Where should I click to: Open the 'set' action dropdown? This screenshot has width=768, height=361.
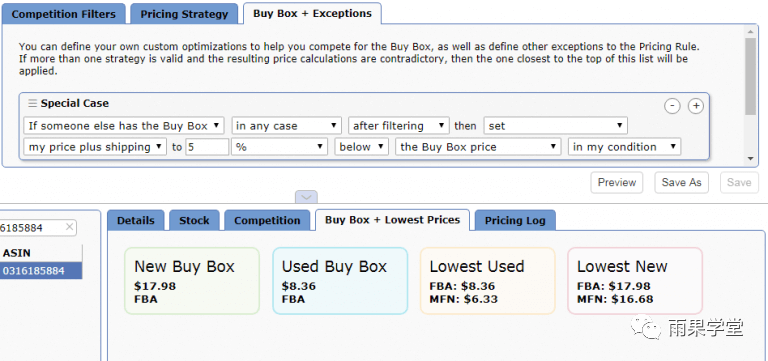click(x=555, y=125)
